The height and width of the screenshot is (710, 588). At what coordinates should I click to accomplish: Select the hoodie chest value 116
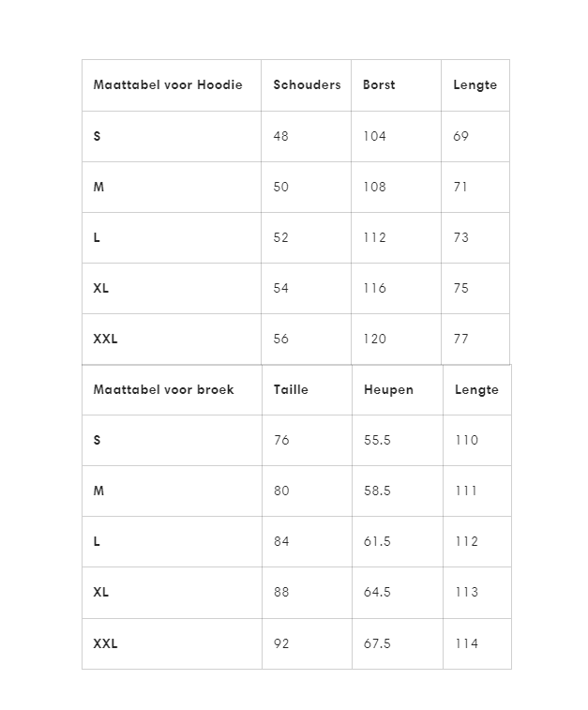374,288
